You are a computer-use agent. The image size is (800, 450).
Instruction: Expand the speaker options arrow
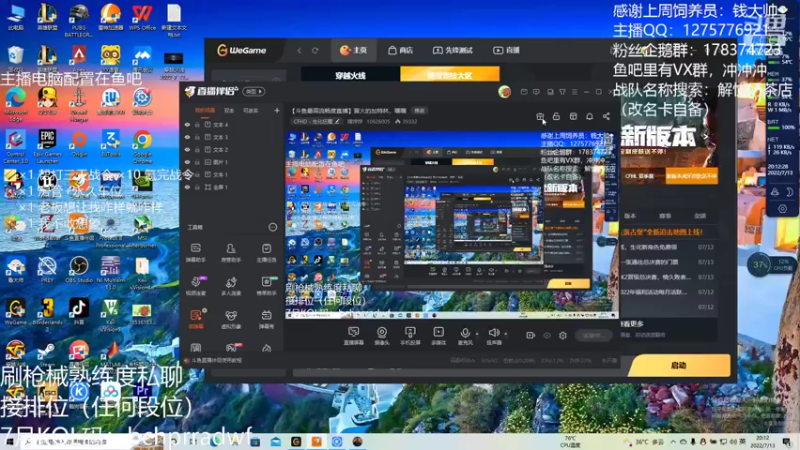(506, 334)
